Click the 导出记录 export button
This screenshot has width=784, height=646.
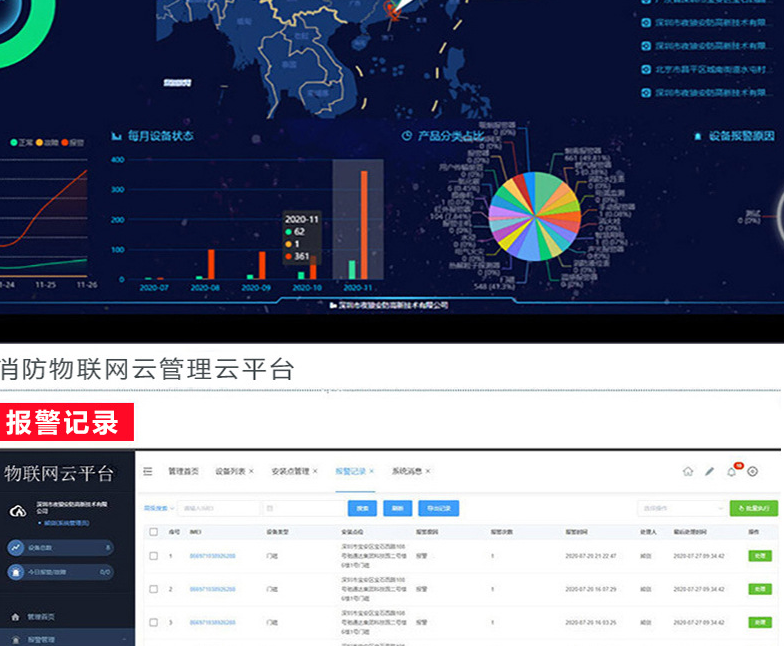point(438,508)
